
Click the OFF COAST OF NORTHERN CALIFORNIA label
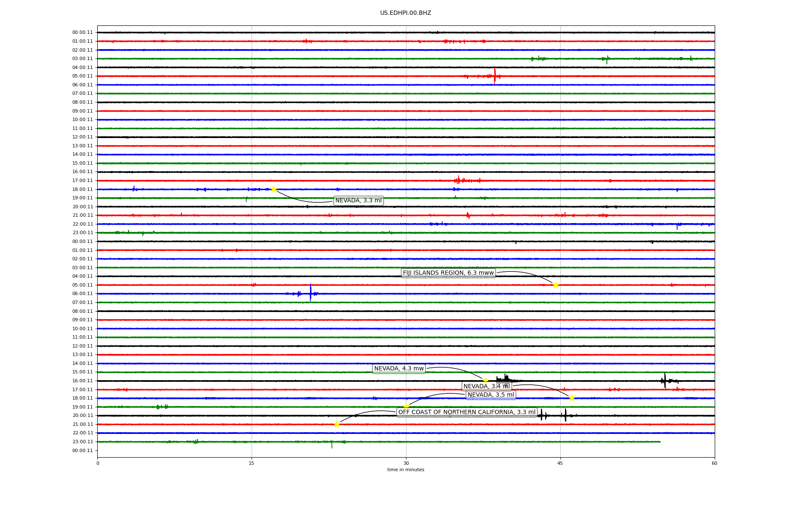[x=466, y=412]
